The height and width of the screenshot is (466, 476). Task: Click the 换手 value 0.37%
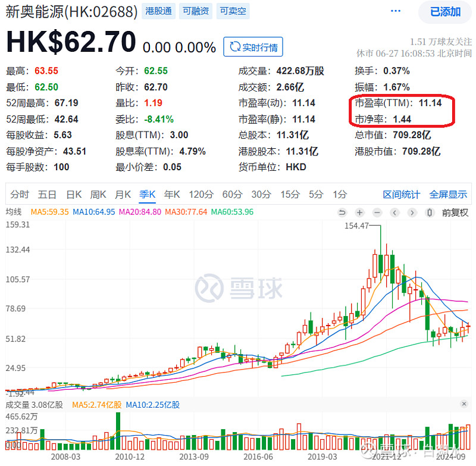[396, 71]
